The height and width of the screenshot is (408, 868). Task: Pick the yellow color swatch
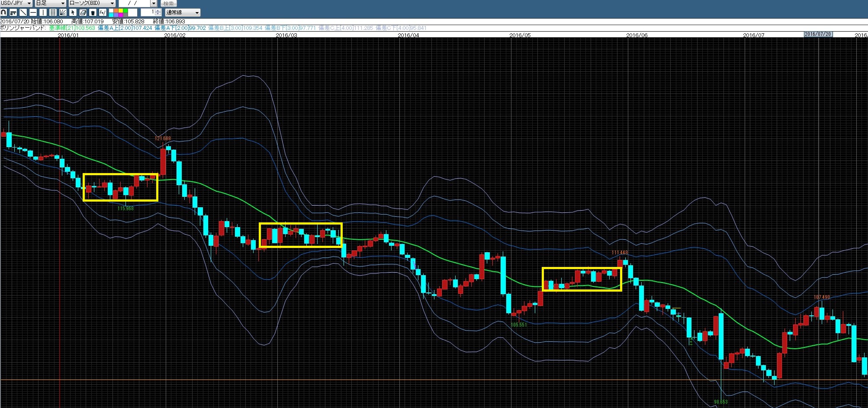coord(121,10)
